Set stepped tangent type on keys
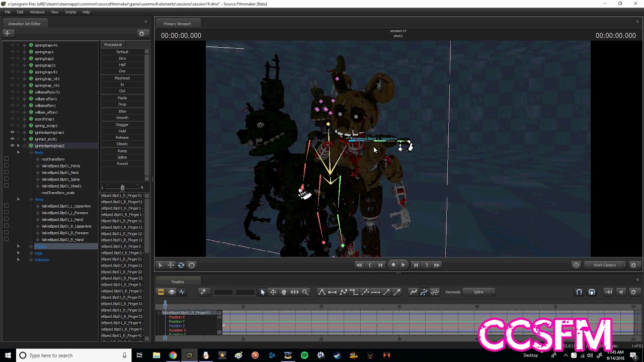This screenshot has height=362, width=644. [x=354, y=292]
